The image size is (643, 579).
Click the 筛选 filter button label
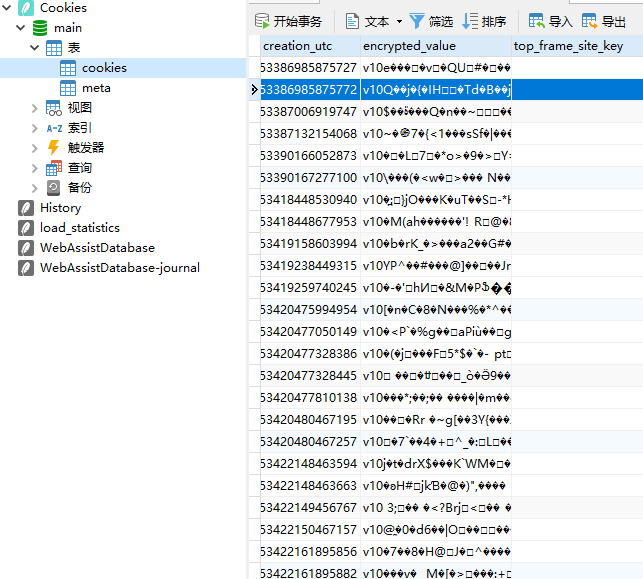(x=441, y=21)
